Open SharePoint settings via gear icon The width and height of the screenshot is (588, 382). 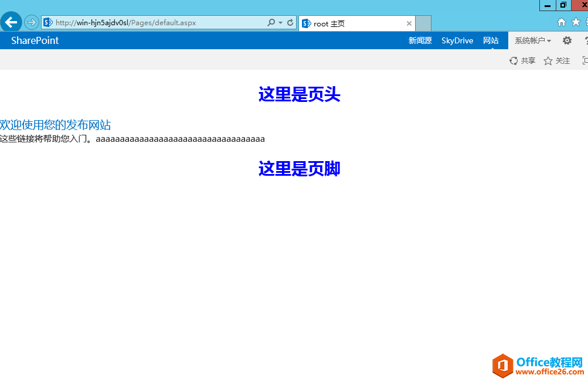point(566,40)
